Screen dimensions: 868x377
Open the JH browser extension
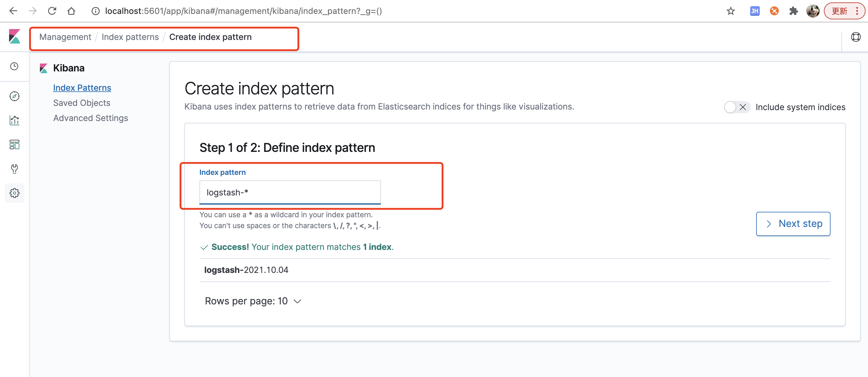point(755,11)
